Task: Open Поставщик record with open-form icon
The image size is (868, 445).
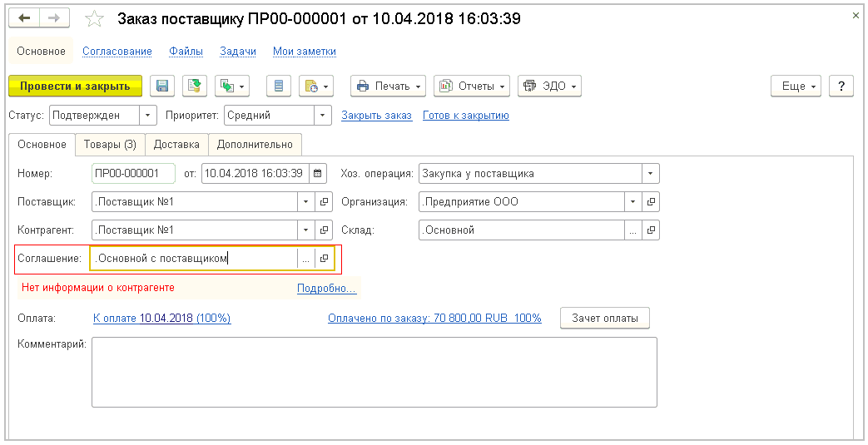Action: click(325, 201)
